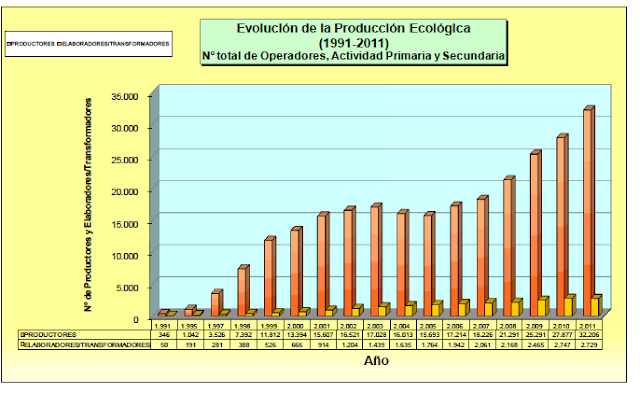This screenshot has width=640, height=393.
Task: Click the '1.204' Elaboradores cell
Action: click(349, 345)
